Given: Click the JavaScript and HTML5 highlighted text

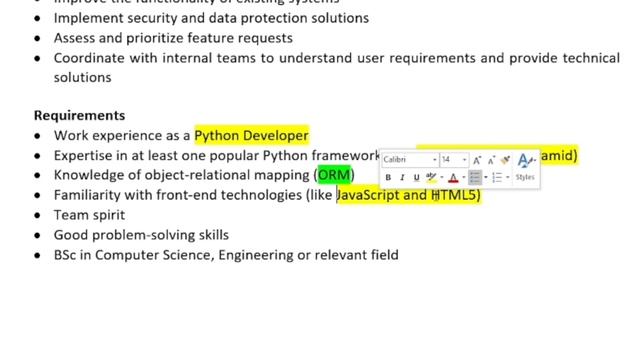Looking at the screenshot, I should click(x=409, y=195).
